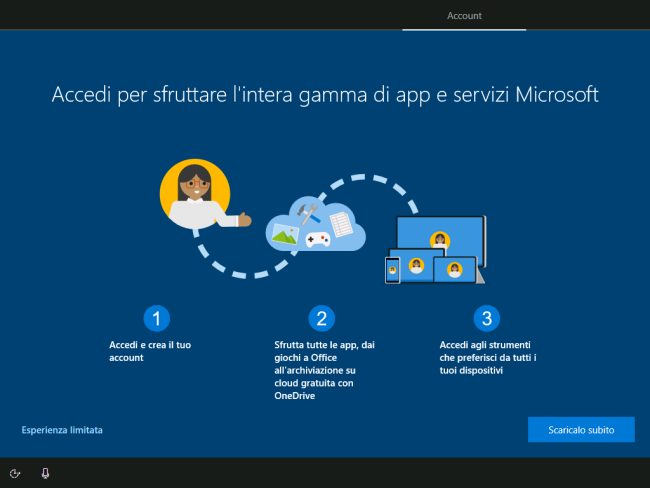
Task: Click the Scaricalo subito button
Action: 581,430
